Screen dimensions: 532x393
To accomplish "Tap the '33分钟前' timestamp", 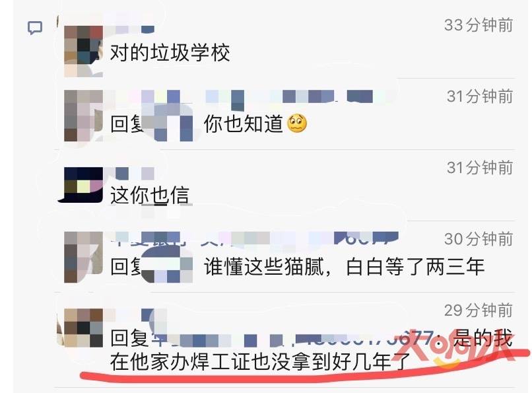I will (x=479, y=25).
